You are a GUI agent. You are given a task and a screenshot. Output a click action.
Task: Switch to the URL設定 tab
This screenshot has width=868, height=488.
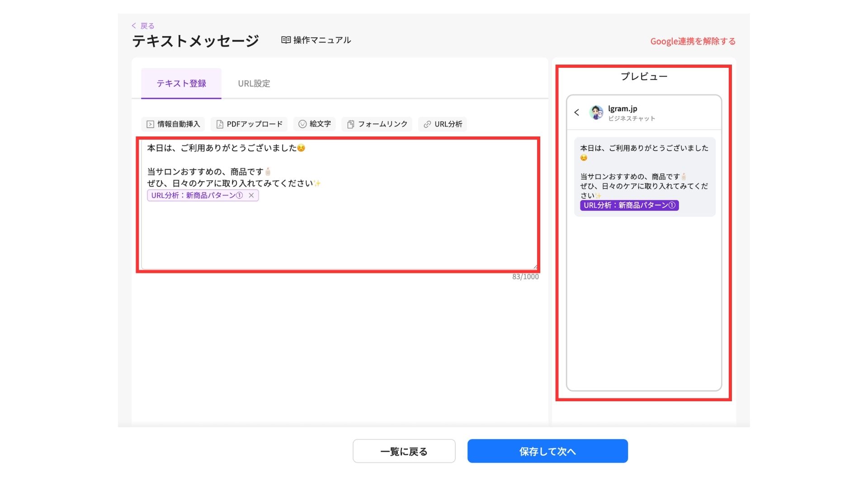click(x=254, y=84)
